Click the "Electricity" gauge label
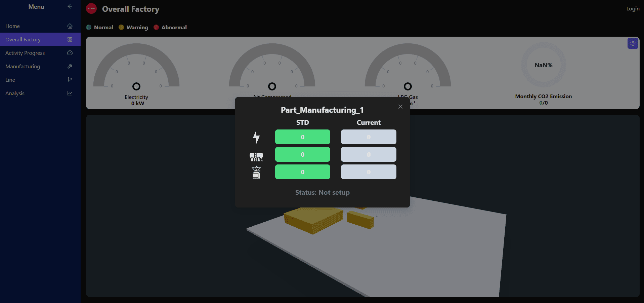Screen dimensions: 644x303 click(x=136, y=97)
